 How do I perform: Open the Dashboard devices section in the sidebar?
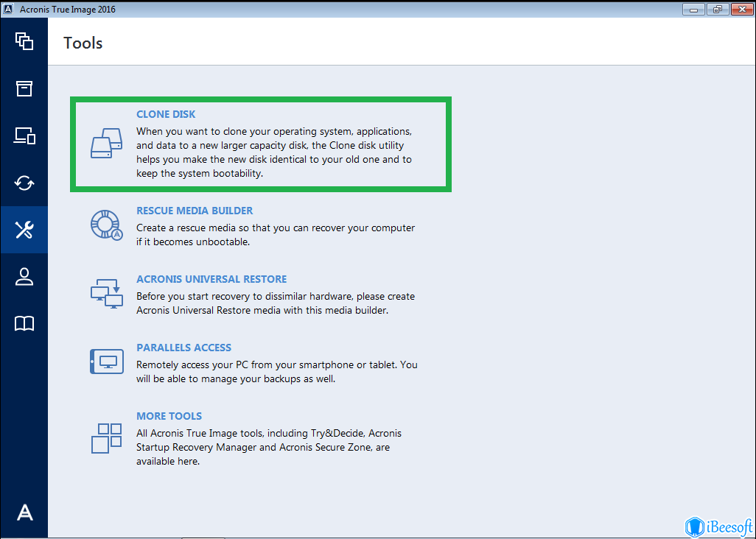(24, 135)
